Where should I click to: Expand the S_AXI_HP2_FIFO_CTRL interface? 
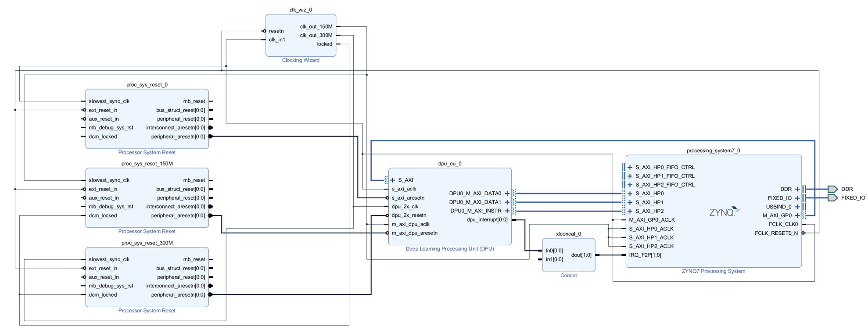point(630,185)
